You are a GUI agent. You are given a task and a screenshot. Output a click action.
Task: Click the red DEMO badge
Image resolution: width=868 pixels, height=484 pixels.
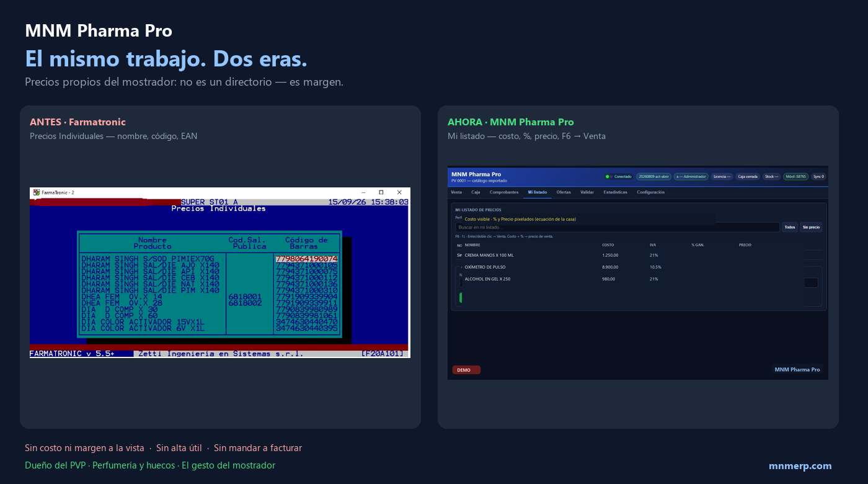click(x=466, y=370)
